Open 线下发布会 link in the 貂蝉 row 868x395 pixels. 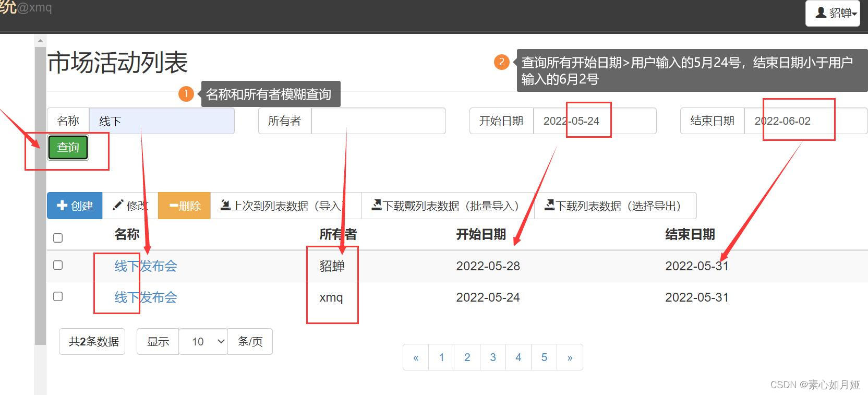click(146, 266)
